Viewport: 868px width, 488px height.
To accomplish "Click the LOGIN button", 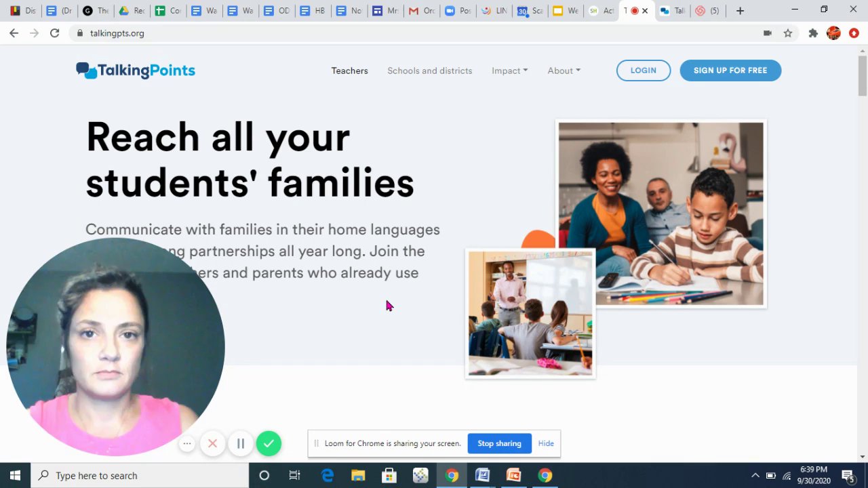I will pos(644,70).
